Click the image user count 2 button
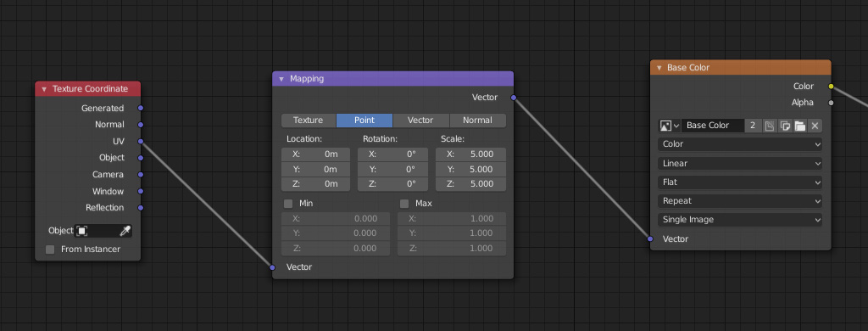Screen dimensions: 868x331 753,126
